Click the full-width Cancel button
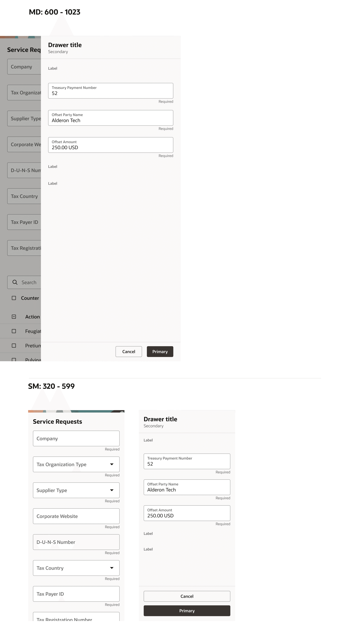The image size is (350, 644). point(187,596)
